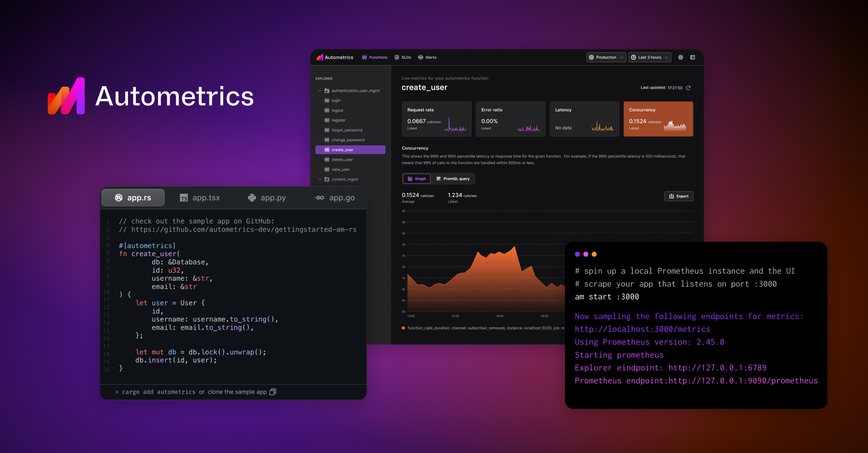Screen dimensions: 868x453
Task: Click the Autometrics logo in dashboard header
Action: tap(320, 57)
